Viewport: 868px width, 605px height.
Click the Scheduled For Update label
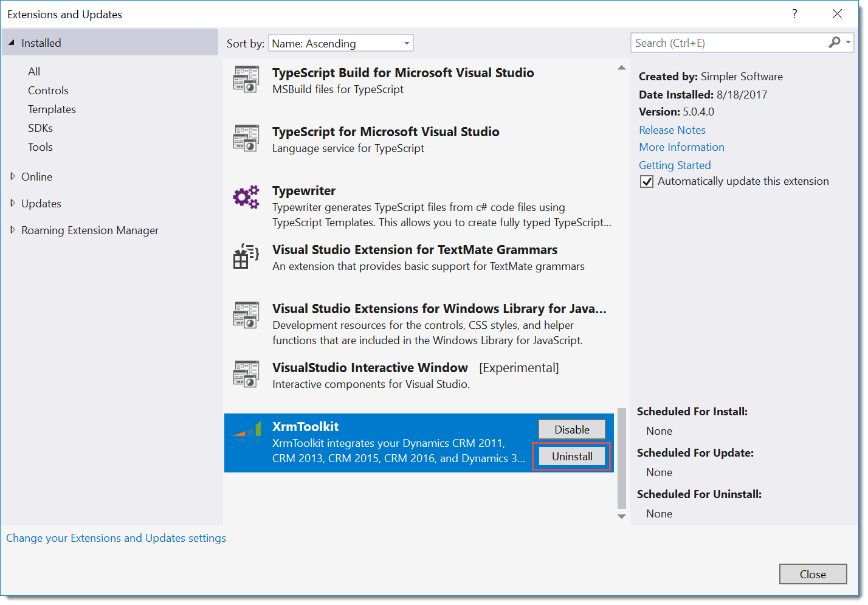pyautogui.click(x=695, y=452)
